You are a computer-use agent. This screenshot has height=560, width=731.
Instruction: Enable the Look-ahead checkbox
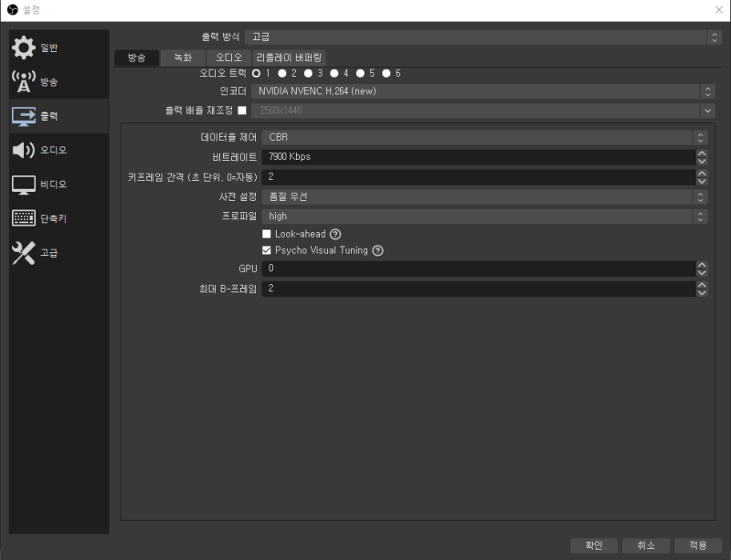tap(267, 234)
